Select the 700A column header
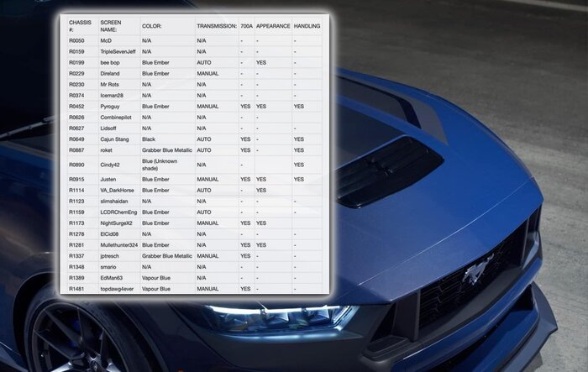This screenshot has height=372, width=588. tap(245, 25)
